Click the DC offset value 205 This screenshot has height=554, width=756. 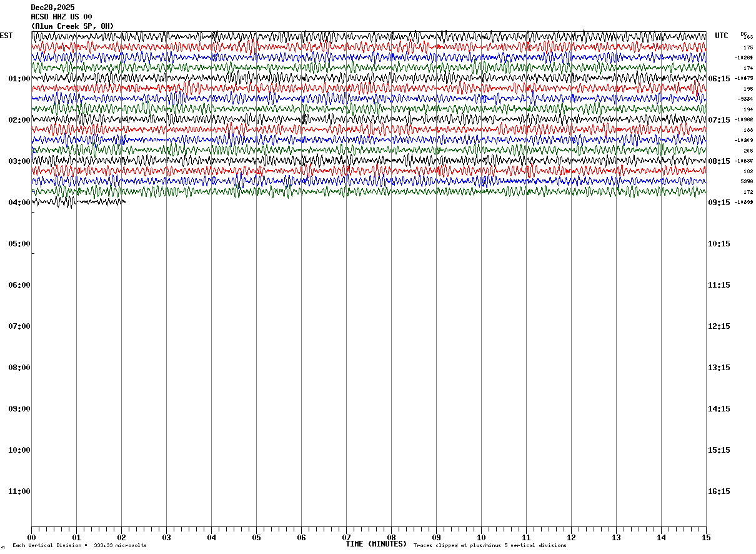748,151
